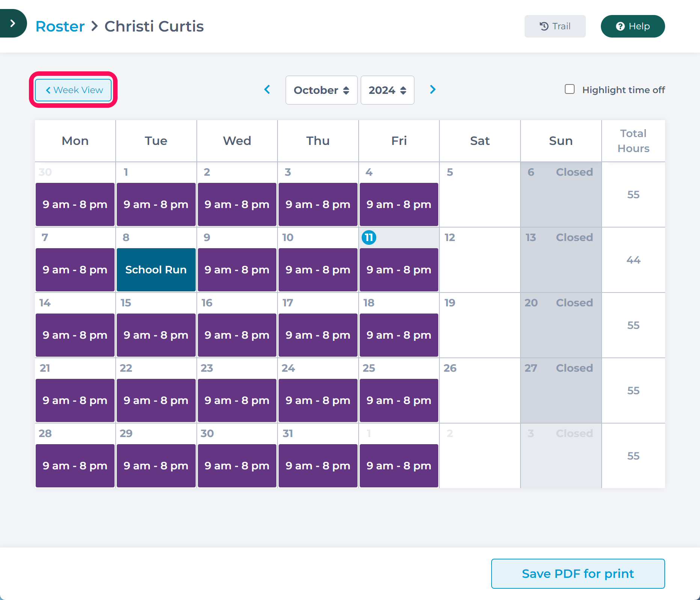
Task: Open the shift on Thursday 10 October
Action: pyautogui.click(x=318, y=270)
